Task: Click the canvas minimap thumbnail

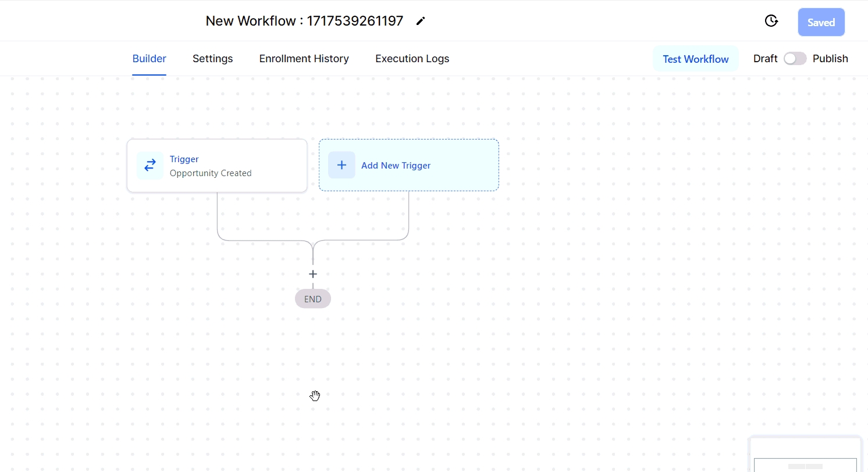Action: pyautogui.click(x=805, y=459)
